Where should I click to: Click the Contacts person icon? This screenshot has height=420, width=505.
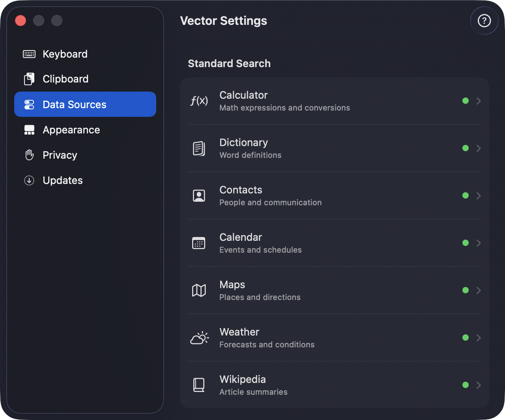(x=199, y=196)
